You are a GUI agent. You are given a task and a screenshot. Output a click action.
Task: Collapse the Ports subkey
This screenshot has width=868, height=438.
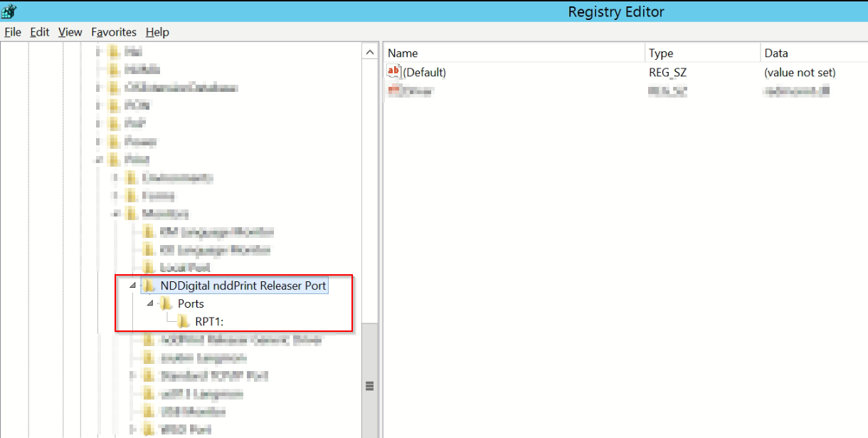(x=149, y=303)
